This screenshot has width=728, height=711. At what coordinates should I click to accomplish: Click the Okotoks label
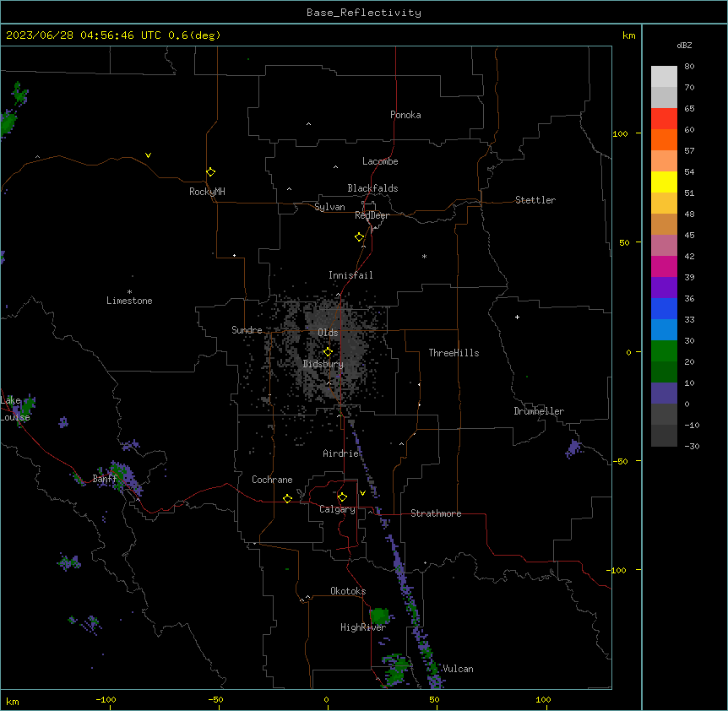(348, 591)
